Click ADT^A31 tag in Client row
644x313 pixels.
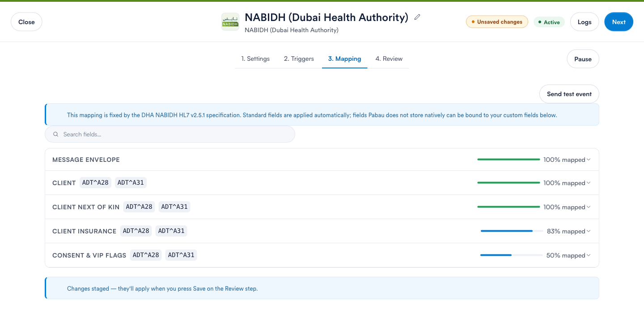coord(131,183)
